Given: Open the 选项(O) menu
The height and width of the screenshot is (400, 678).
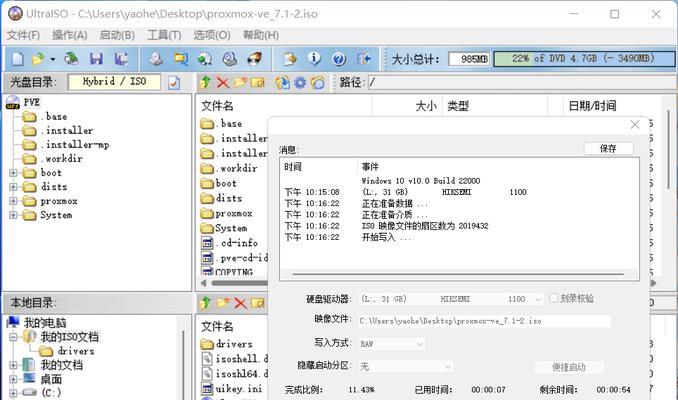Looking at the screenshot, I should point(212,35).
